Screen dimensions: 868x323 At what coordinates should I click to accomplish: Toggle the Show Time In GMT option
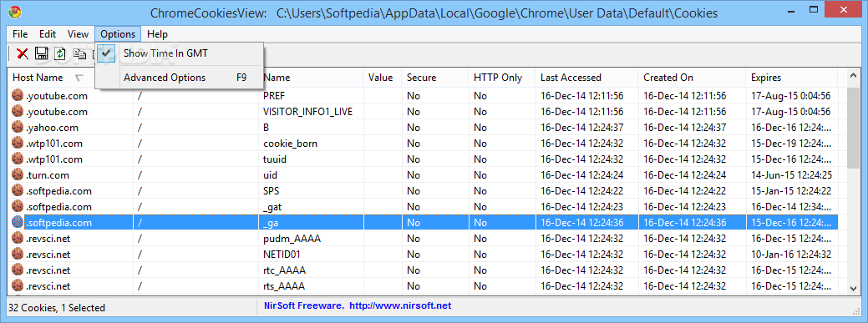pos(180,53)
